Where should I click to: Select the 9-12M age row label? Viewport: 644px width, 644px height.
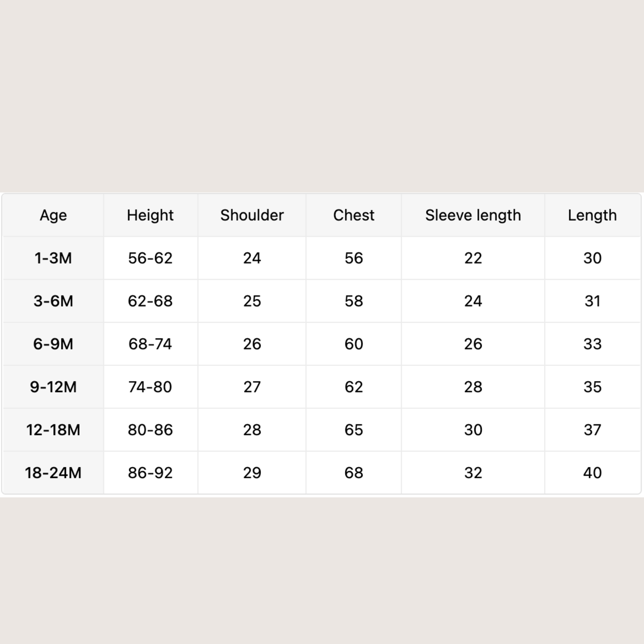(53, 387)
